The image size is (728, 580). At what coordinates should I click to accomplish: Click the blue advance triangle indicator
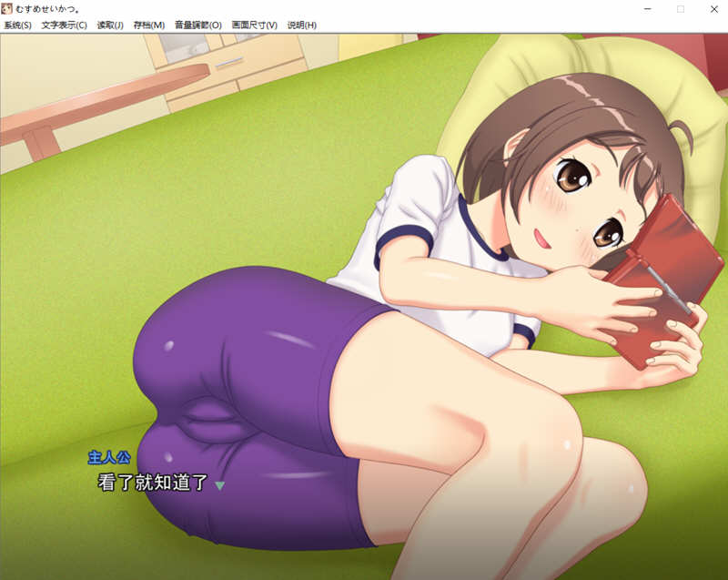pyautogui.click(x=221, y=487)
